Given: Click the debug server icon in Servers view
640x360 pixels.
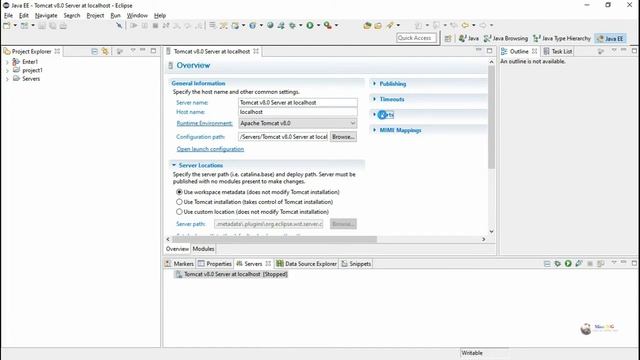Looking at the screenshot, I should (558, 264).
